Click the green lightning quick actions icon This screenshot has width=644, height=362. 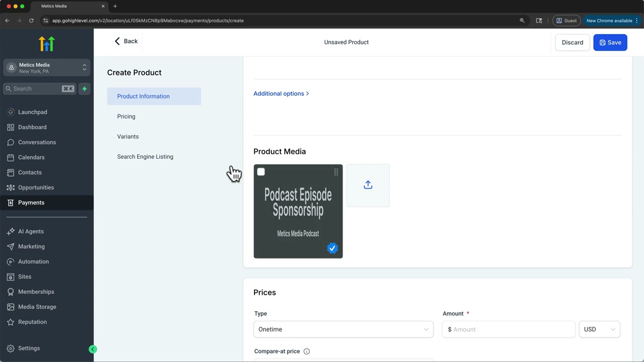(85, 88)
